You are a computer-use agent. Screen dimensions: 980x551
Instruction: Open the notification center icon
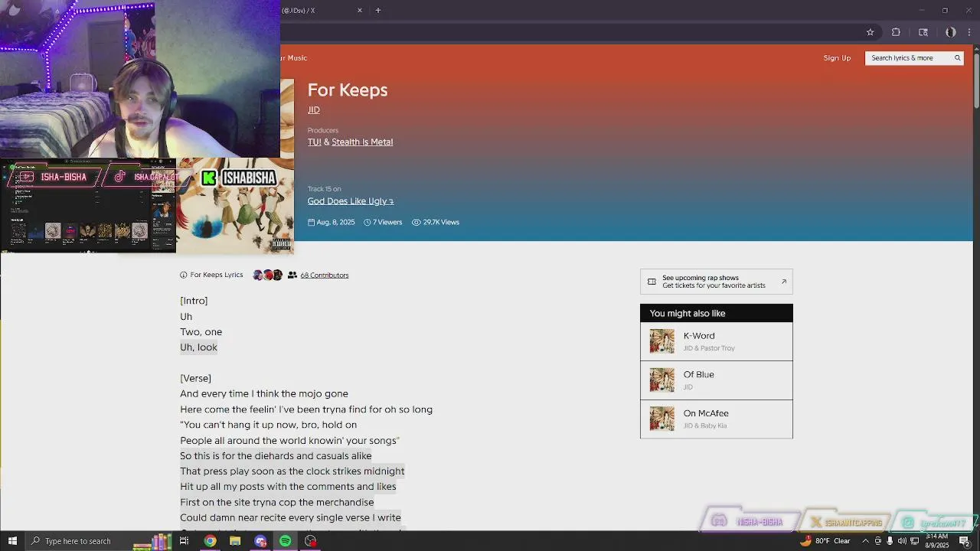964,541
